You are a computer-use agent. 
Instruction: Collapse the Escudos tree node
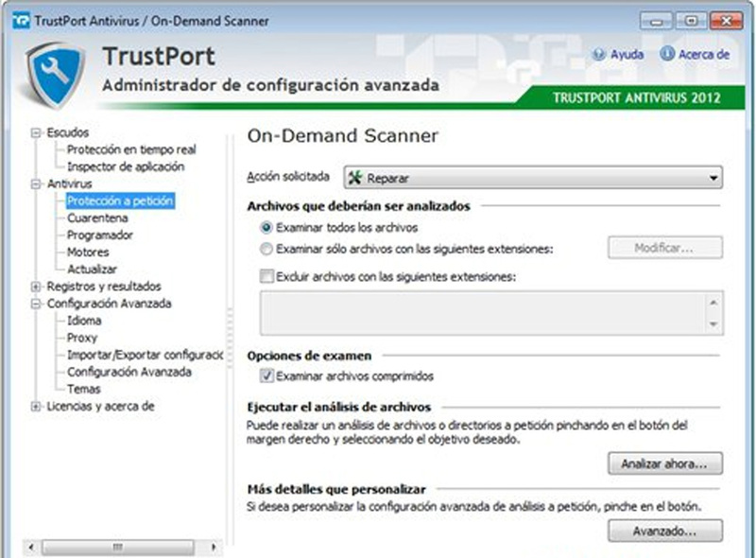[36, 132]
